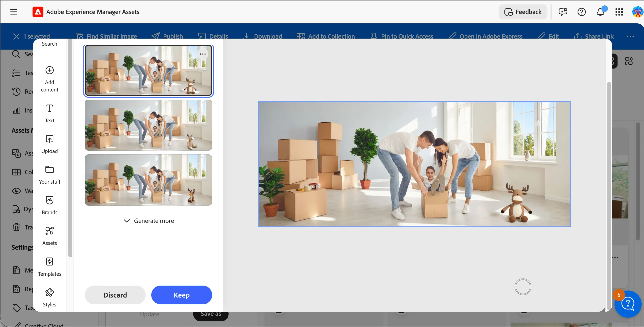The image size is (644, 327).
Task: Switch to the grid view layout icon
Action: coord(629,61)
